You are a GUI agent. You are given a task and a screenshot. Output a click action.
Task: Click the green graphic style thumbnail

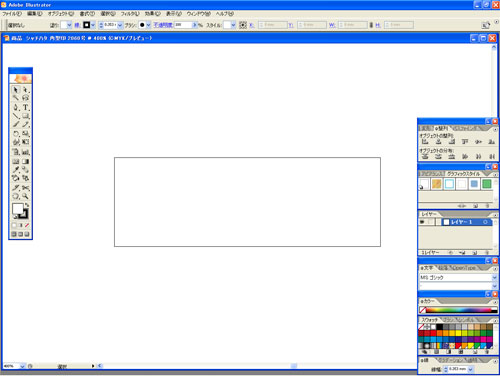(x=486, y=184)
